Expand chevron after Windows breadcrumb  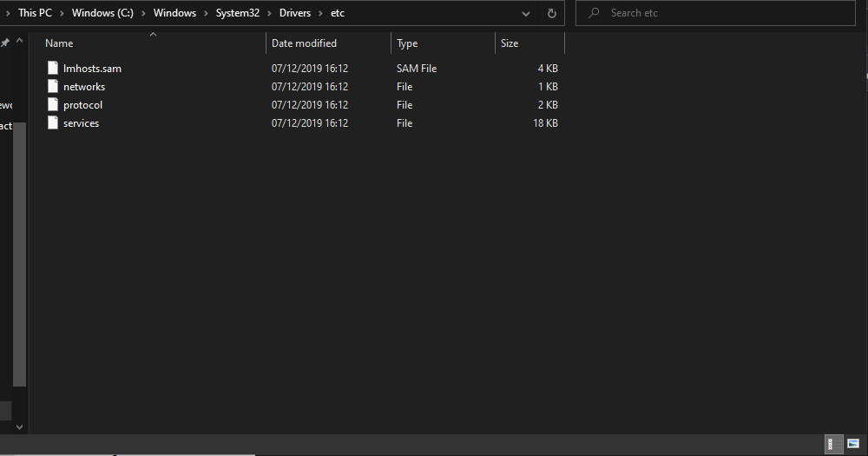click(x=206, y=13)
